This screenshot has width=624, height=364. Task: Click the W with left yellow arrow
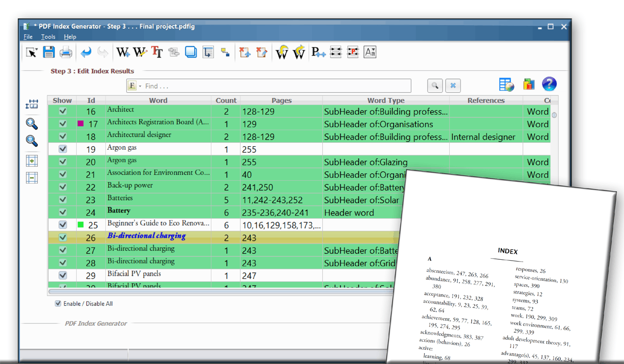tap(282, 53)
